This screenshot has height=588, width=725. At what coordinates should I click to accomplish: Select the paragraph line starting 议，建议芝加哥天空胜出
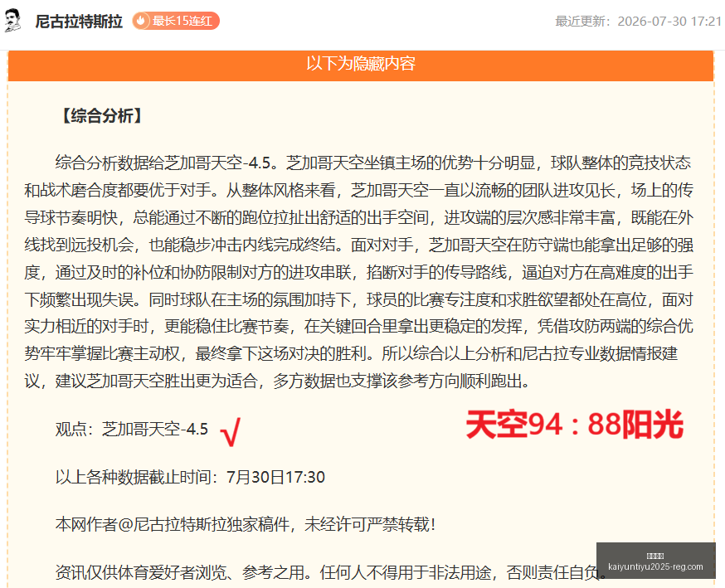pyautogui.click(x=277, y=381)
